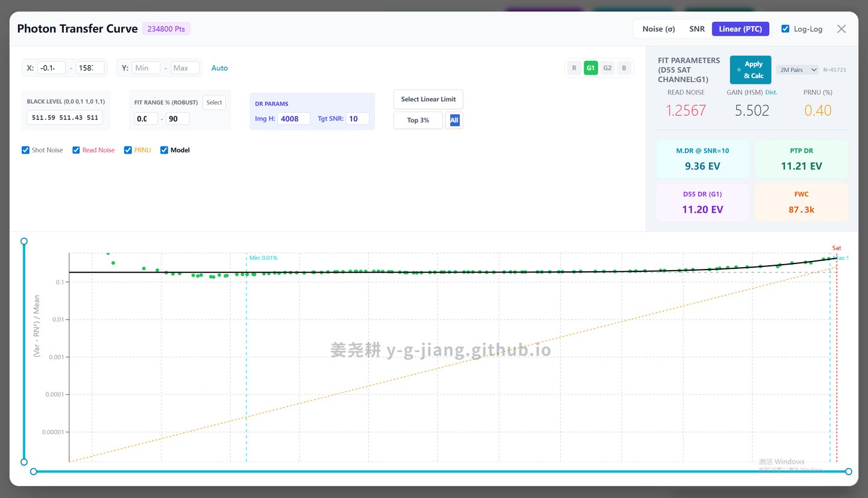Click the fit range lower percent field
This screenshot has height=498, width=868.
coord(146,119)
